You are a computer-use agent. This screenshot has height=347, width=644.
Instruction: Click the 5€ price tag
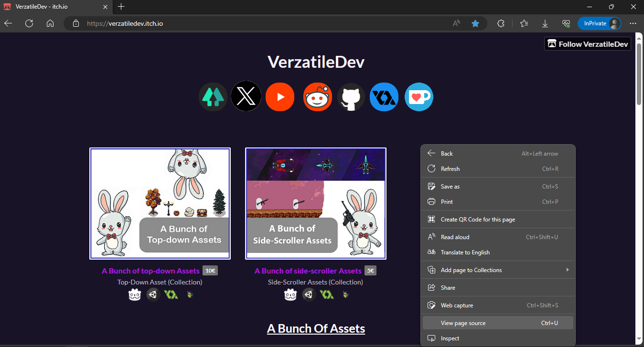pyautogui.click(x=371, y=271)
